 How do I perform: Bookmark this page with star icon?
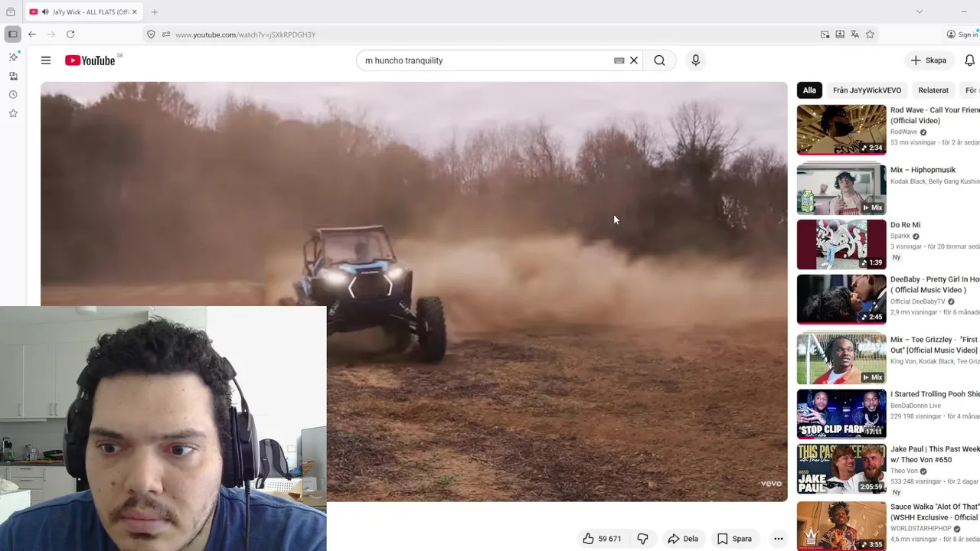(x=870, y=34)
